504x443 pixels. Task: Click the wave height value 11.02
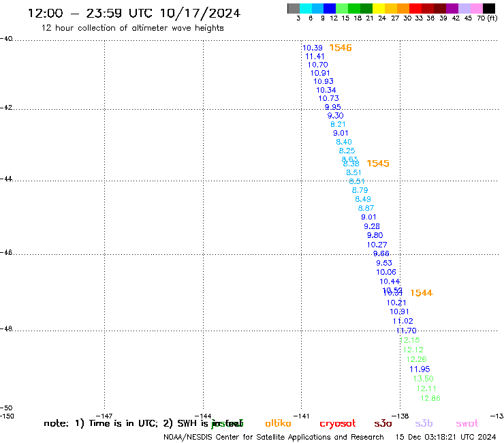click(403, 321)
